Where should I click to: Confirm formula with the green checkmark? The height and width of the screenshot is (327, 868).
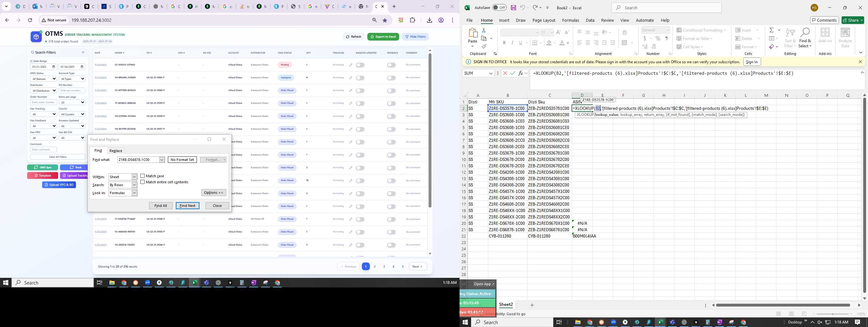[513, 73]
